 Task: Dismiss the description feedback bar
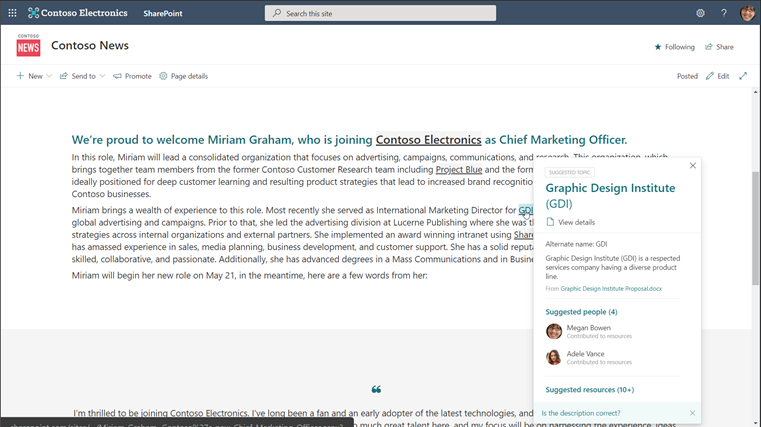tap(692, 413)
